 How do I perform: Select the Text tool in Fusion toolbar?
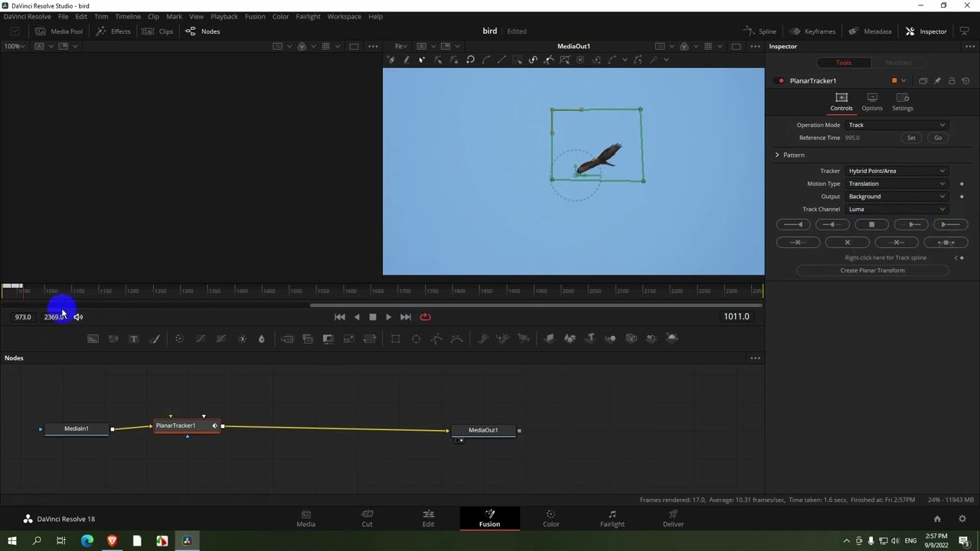point(134,338)
